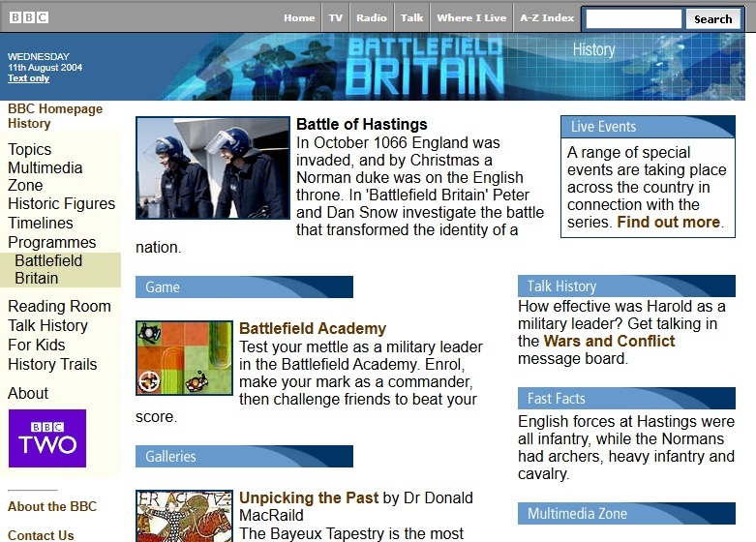Screen dimensions: 756x542
Task: Open the Contact Us link
Action: [x=41, y=535]
